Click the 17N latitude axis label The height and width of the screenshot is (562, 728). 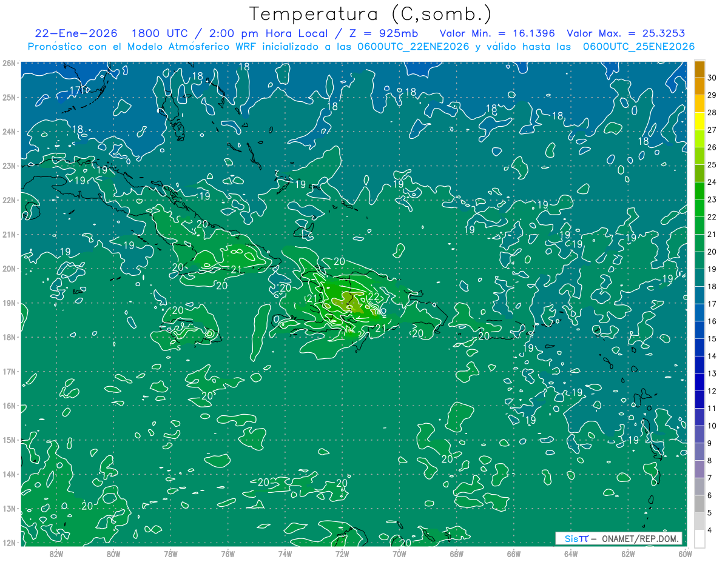pyautogui.click(x=8, y=371)
